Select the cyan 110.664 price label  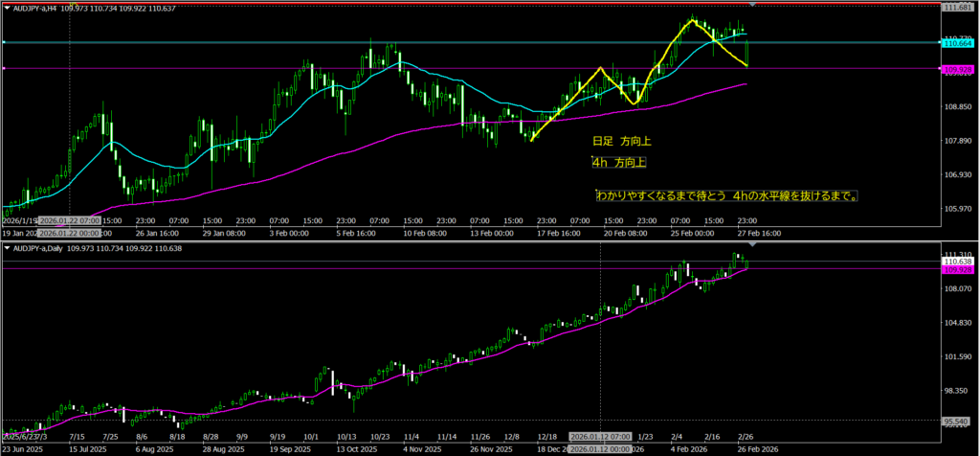959,43
